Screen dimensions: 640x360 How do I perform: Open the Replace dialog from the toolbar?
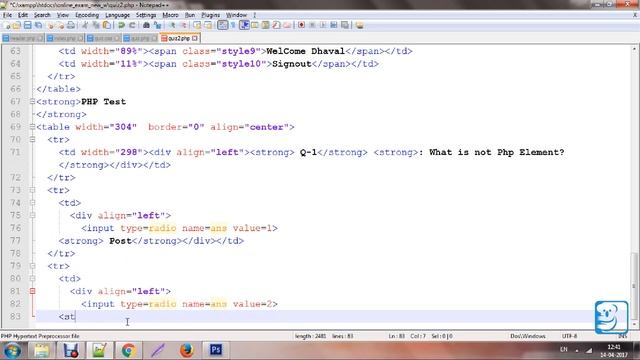point(157,25)
